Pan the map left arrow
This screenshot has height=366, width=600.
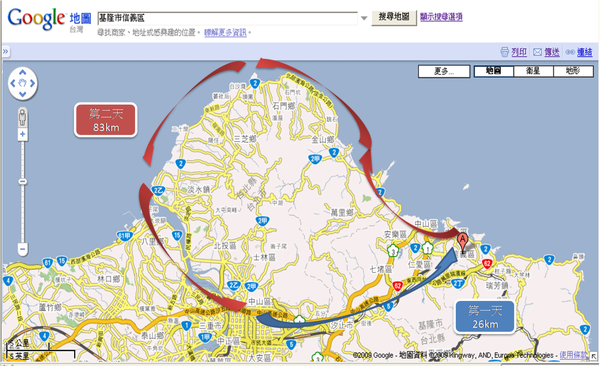pos(13,83)
